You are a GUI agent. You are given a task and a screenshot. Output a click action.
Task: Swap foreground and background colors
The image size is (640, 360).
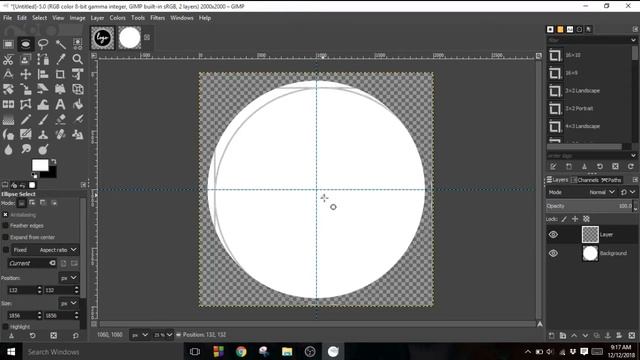(x=53, y=162)
